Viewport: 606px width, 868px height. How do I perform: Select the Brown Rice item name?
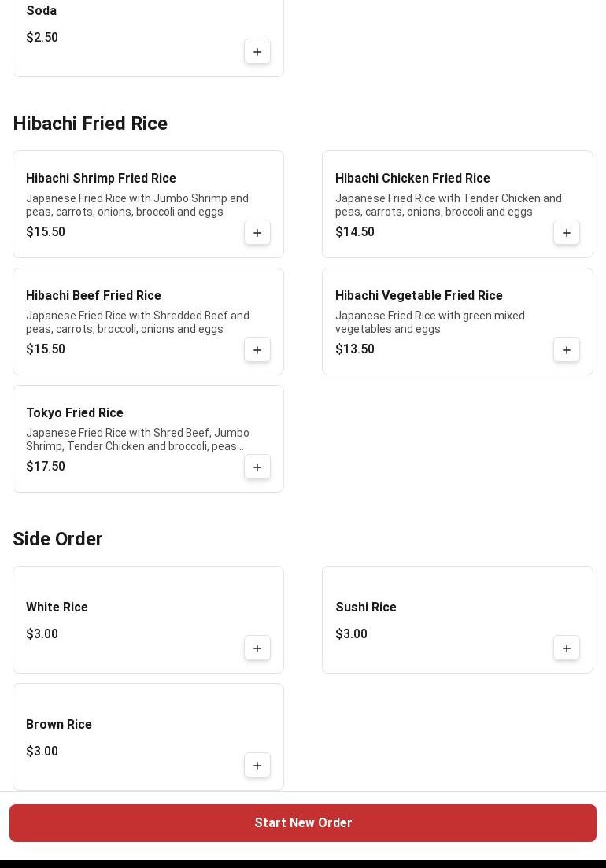(x=59, y=725)
